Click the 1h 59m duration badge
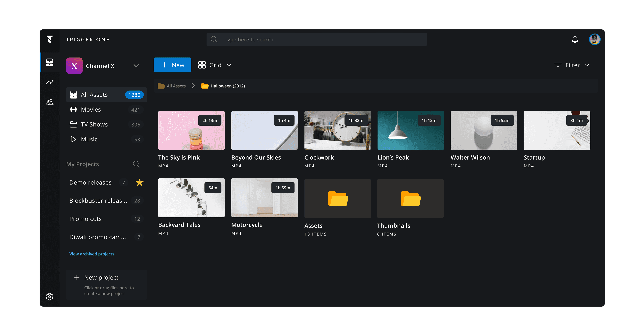This screenshot has height=336, width=644. (x=283, y=188)
